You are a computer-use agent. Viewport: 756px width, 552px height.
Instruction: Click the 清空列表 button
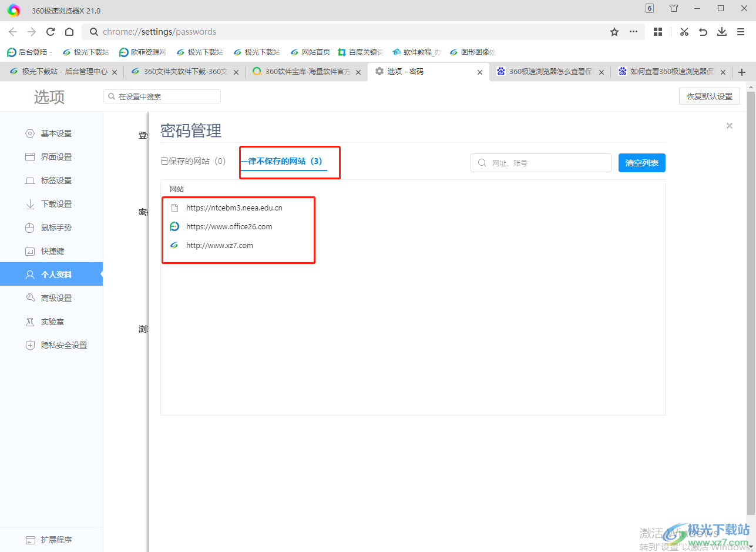(x=642, y=163)
